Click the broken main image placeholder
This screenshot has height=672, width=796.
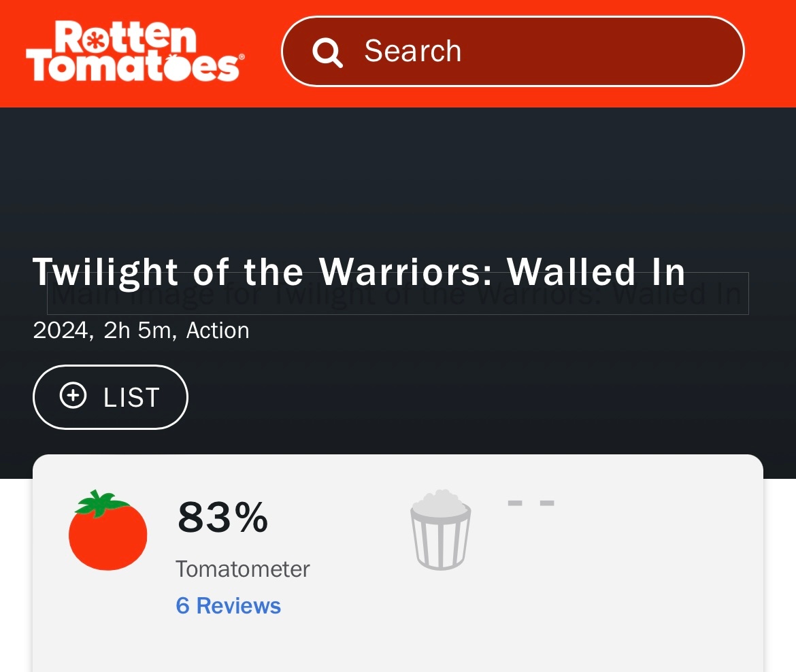(x=397, y=293)
